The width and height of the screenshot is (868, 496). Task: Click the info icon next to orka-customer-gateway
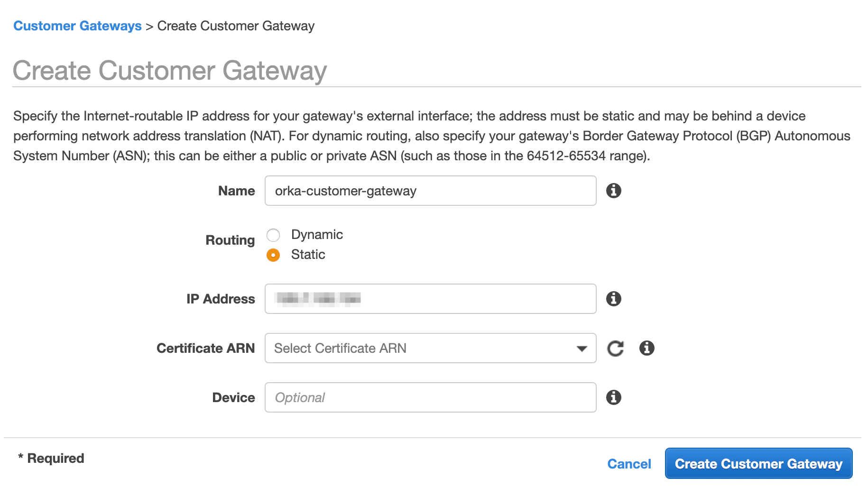click(614, 191)
